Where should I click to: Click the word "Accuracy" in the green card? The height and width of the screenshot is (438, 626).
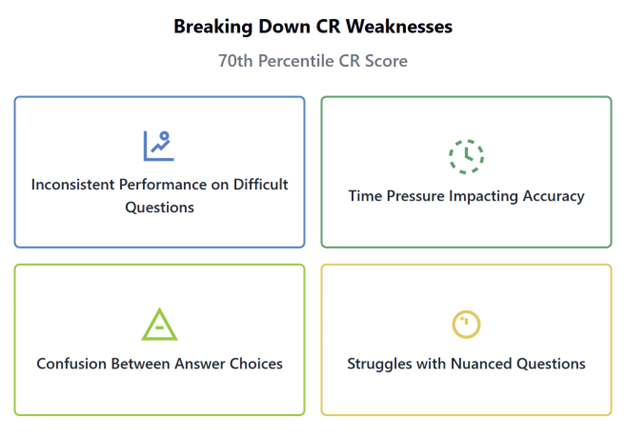coord(553,196)
